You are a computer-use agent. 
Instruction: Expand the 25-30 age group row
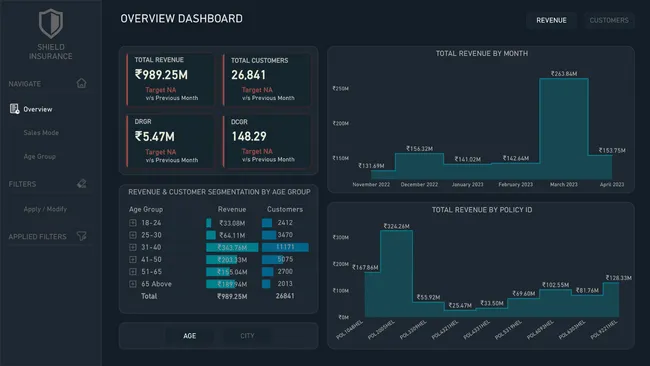(133, 235)
